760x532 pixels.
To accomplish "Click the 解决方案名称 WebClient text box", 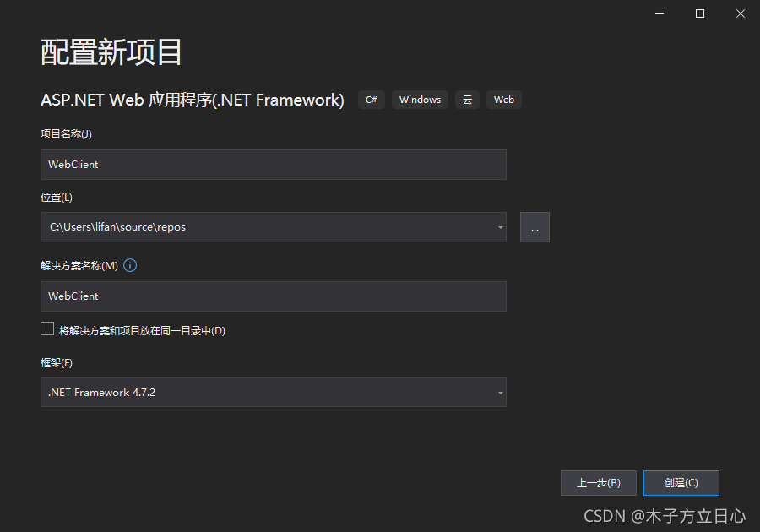I will pyautogui.click(x=274, y=296).
